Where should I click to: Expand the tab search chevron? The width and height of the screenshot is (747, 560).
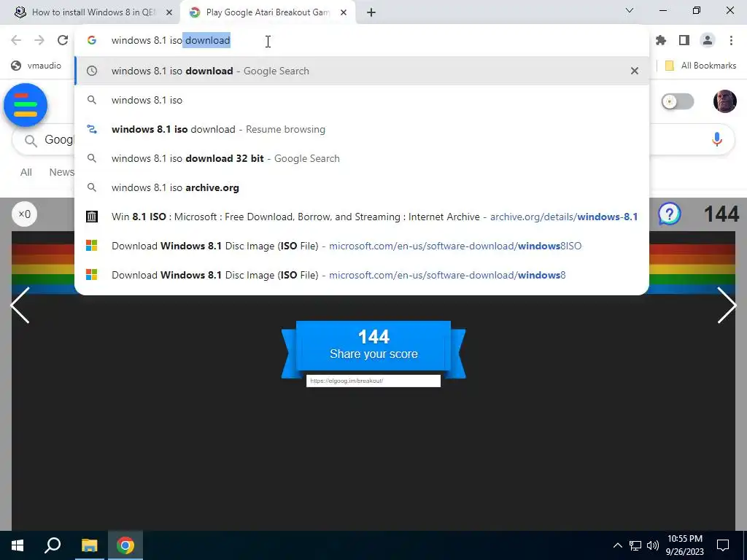point(630,10)
